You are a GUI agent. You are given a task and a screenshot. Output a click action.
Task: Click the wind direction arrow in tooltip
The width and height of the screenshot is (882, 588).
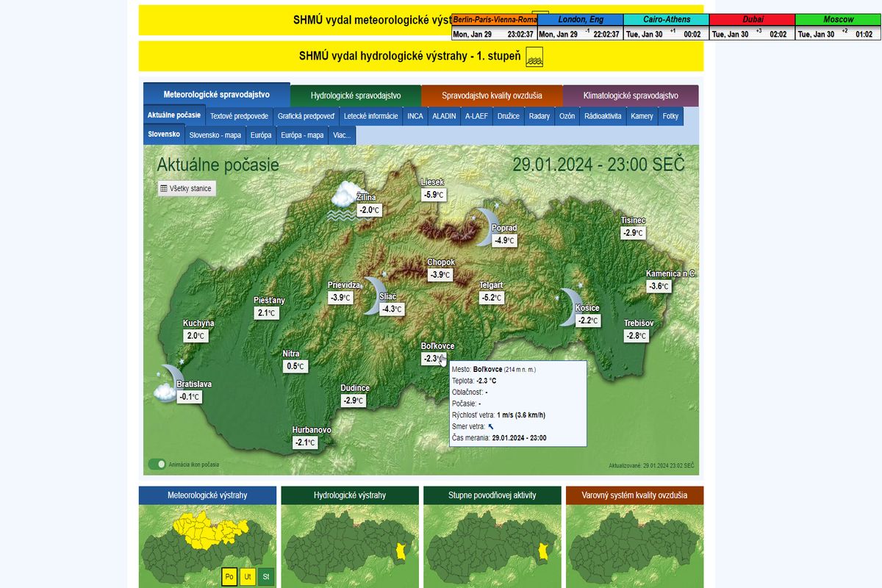pyautogui.click(x=491, y=426)
